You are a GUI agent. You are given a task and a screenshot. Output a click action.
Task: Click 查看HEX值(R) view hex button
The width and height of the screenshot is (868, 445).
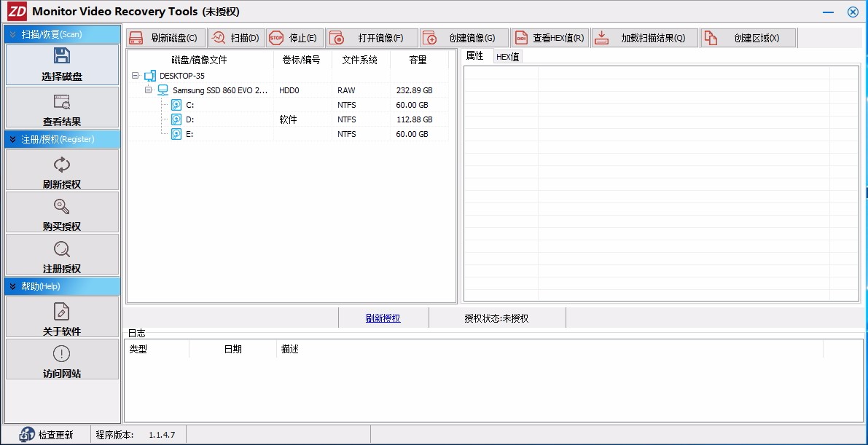point(550,38)
